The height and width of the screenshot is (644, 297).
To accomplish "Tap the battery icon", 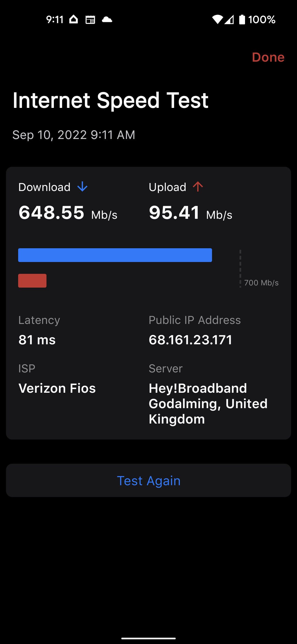I will coord(242,20).
